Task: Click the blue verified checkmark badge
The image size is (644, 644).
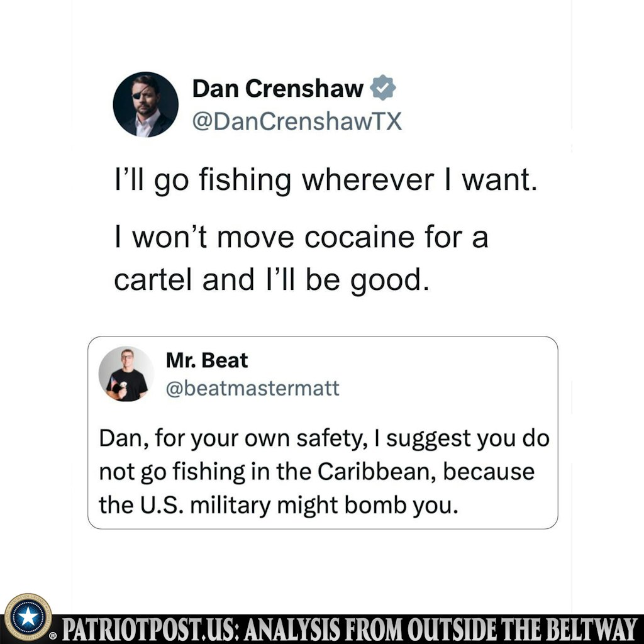Action: point(383,87)
